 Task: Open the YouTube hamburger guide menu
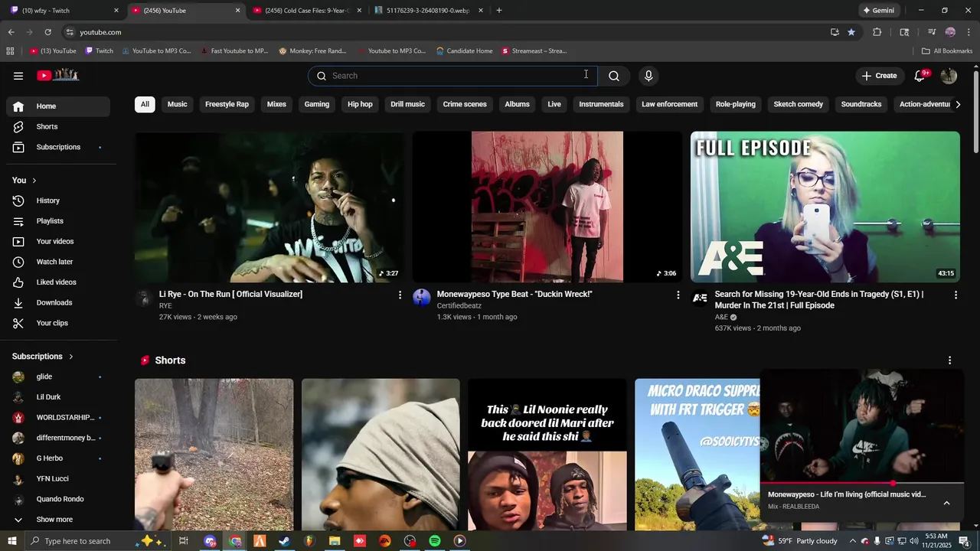(x=18, y=76)
